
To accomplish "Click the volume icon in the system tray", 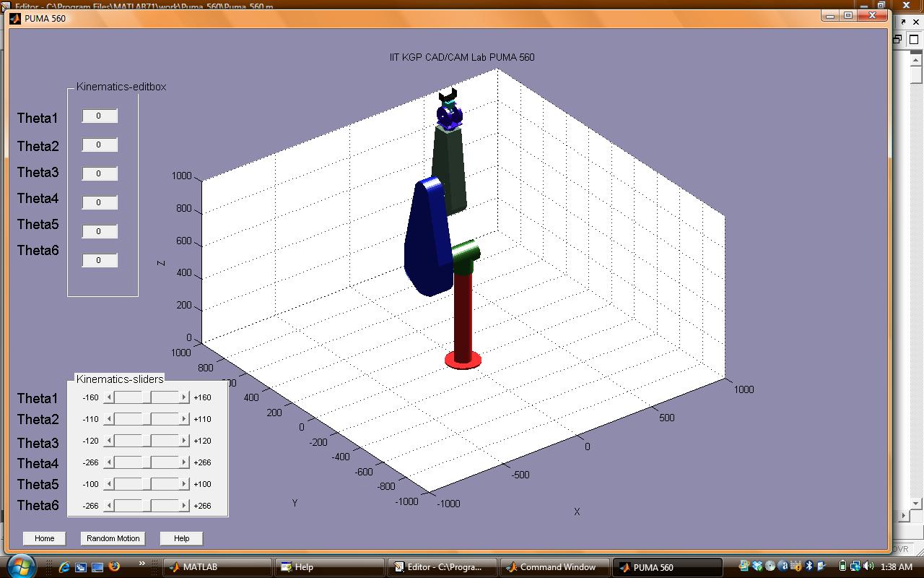I will pyautogui.click(x=868, y=566).
